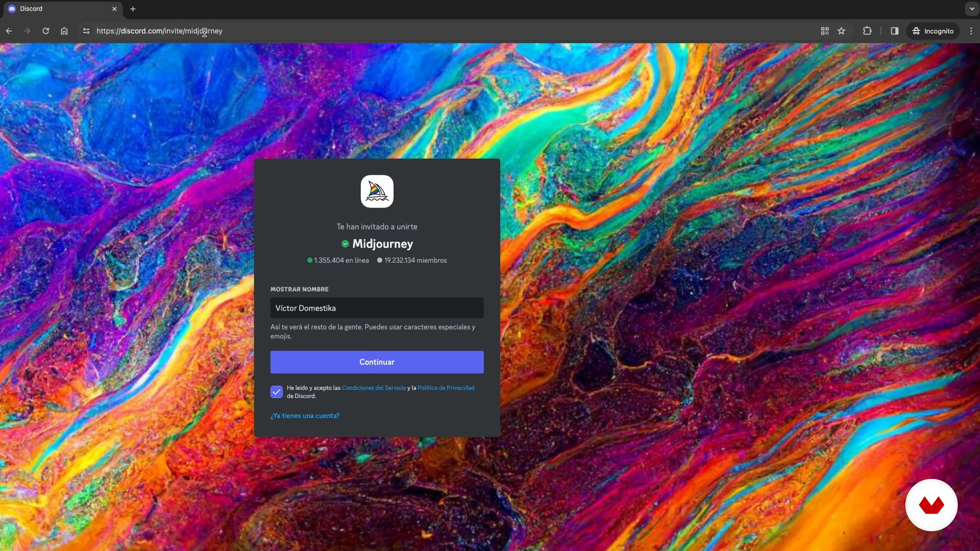
Task: Open the Incognito profile indicator
Action: click(933, 31)
